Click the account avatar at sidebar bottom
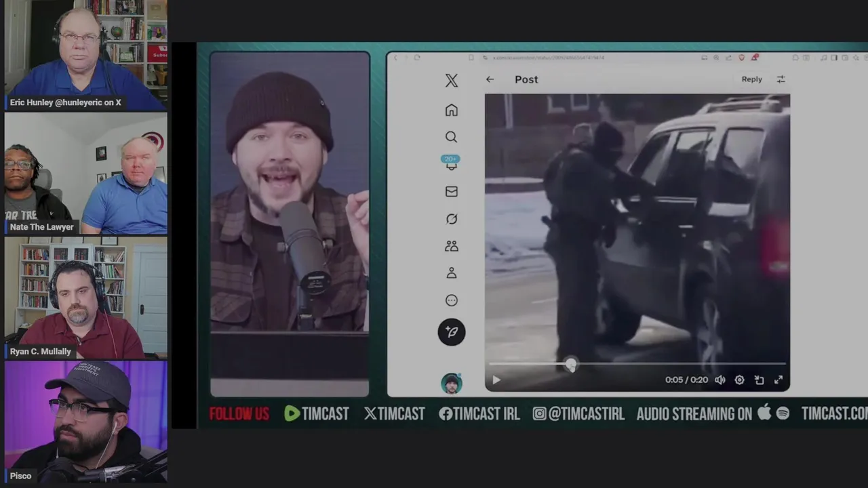Screen dimensions: 868x488 point(452,384)
